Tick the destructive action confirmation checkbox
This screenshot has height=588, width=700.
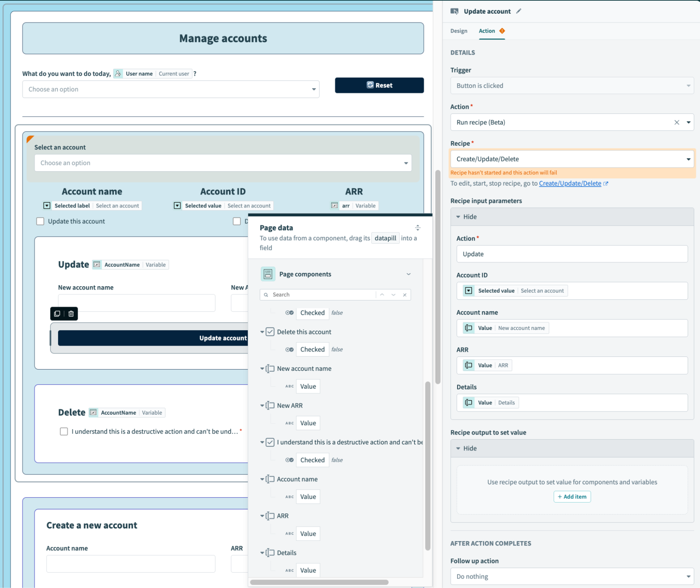(x=64, y=431)
